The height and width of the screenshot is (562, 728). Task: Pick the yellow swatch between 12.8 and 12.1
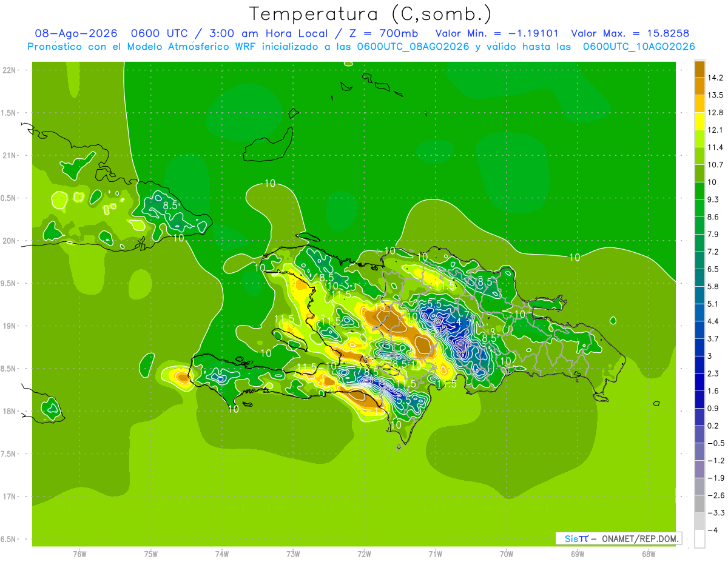click(699, 121)
